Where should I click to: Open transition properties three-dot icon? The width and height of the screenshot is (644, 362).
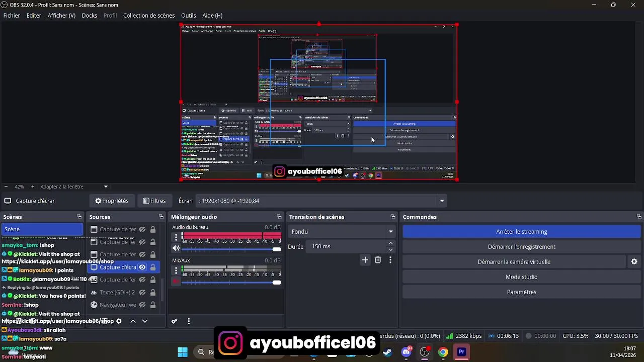pyautogui.click(x=390, y=260)
